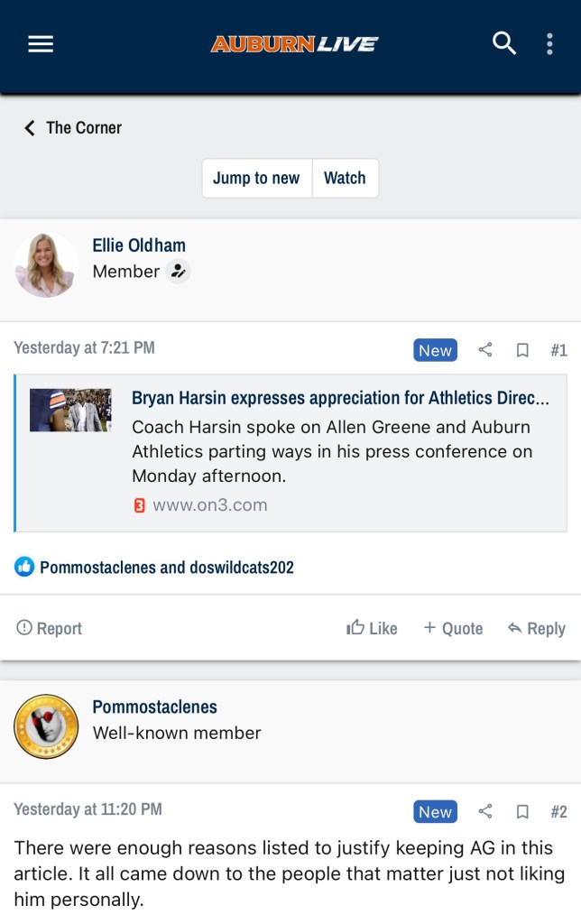Open Ellie Oldham's profile avatar
Image resolution: width=581 pixels, height=924 pixels.
coord(46,264)
